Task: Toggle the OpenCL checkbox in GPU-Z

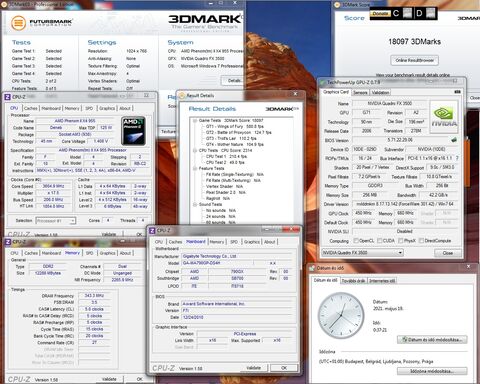Action: click(356, 240)
